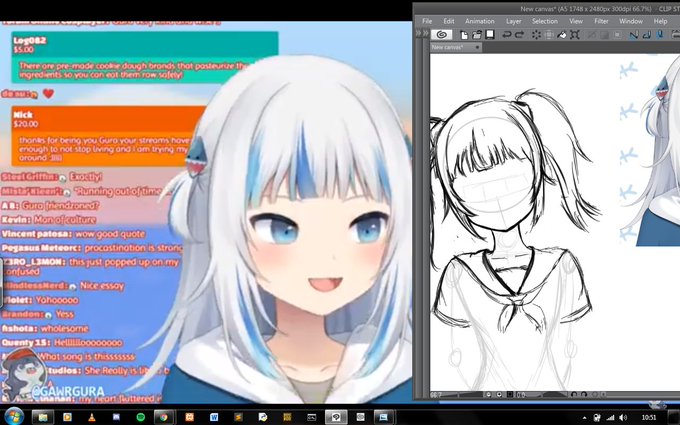Click the Scale/Rotate transform icon
The height and width of the screenshot is (425, 680).
coord(575,35)
